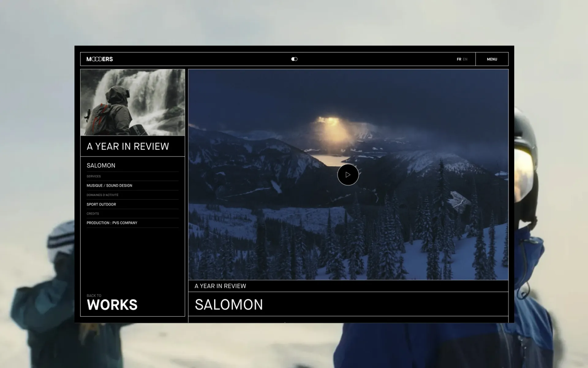Click PRODUCTION : PVS COMPANY credit
This screenshot has height=368, width=588.
[x=112, y=223]
